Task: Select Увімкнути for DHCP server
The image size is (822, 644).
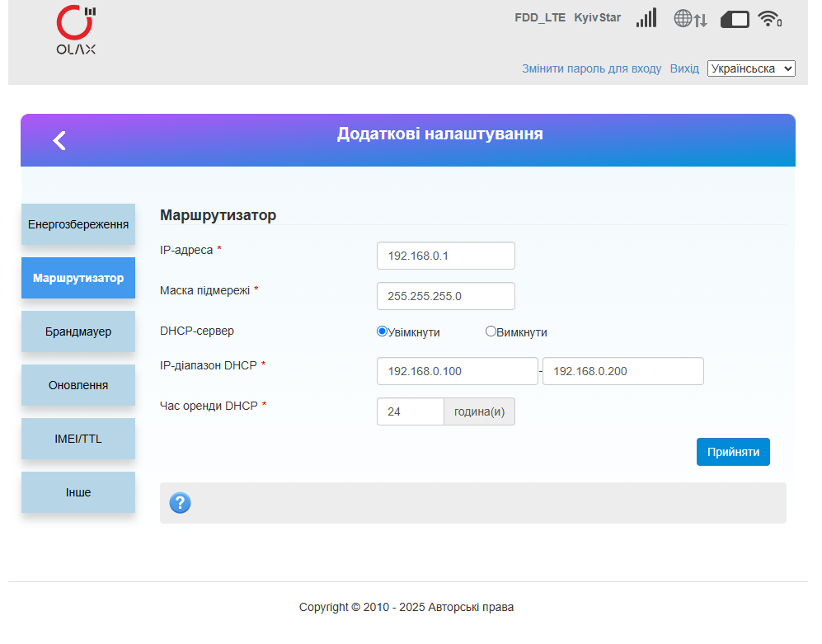Action: tap(383, 331)
